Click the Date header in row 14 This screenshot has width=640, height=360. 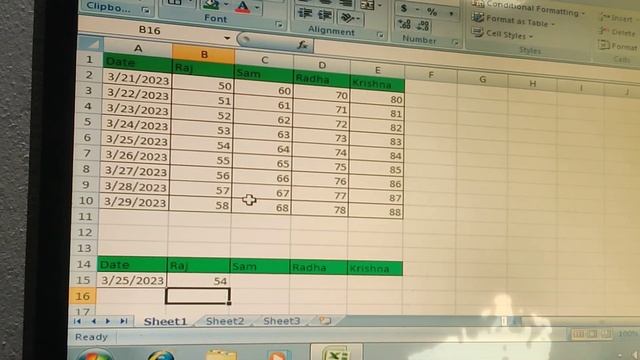pos(132,264)
